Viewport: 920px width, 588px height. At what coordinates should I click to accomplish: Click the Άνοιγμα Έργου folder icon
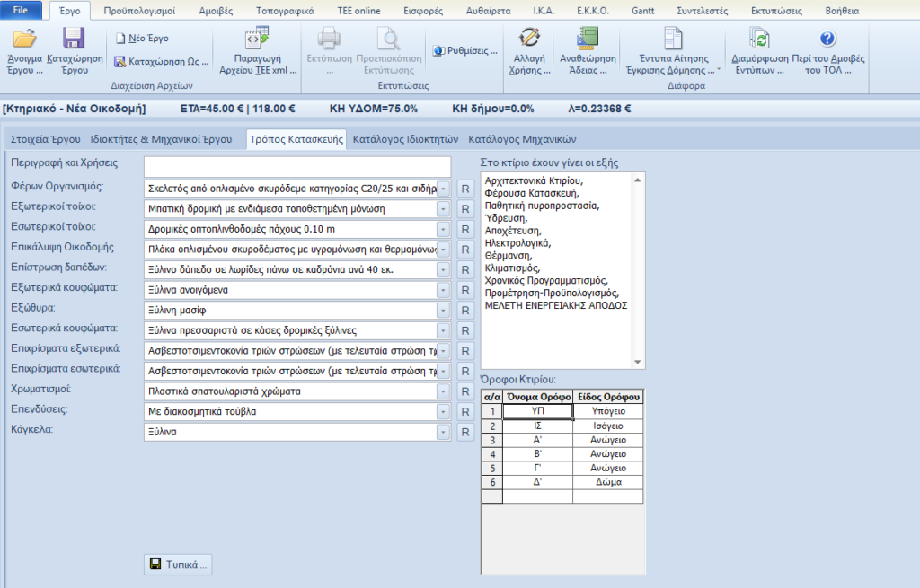pos(24,39)
